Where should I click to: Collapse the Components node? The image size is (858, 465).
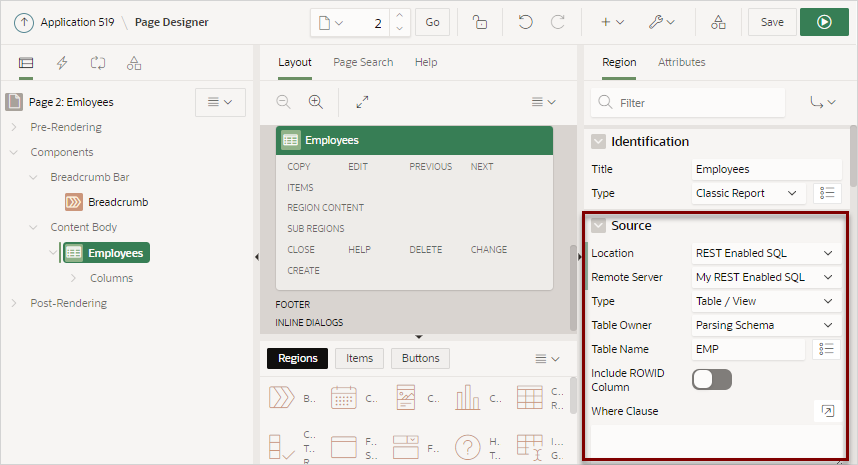tap(14, 152)
